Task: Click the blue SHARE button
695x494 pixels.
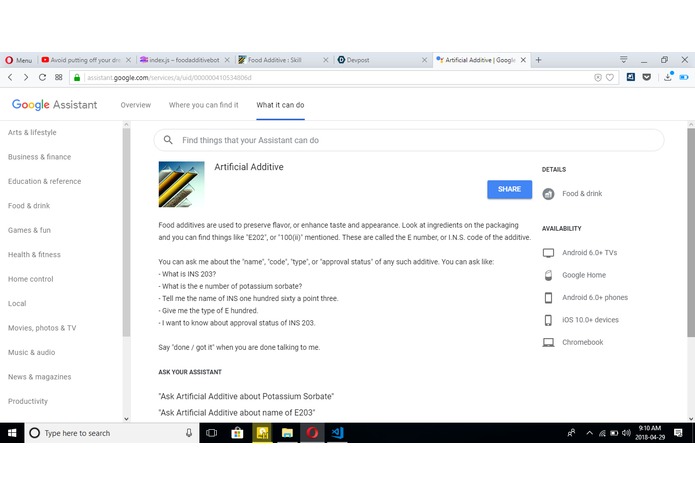Action: (x=509, y=189)
